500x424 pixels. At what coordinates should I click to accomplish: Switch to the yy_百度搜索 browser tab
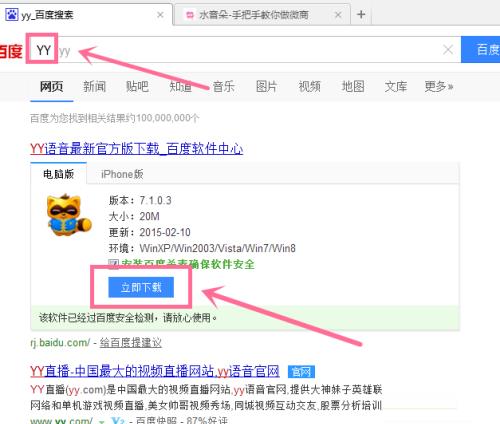[x=86, y=15]
